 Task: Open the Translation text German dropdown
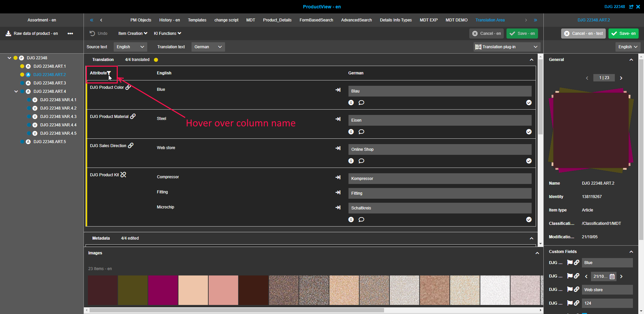click(208, 47)
